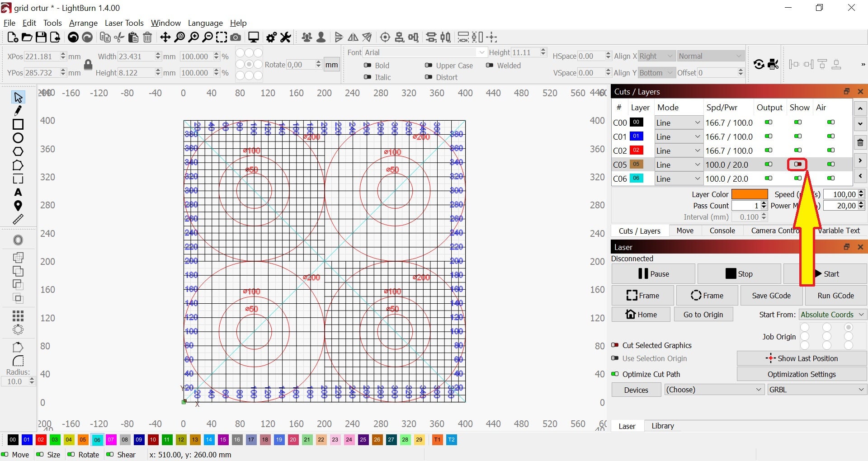Pick the Create Text tool
The height and width of the screenshot is (461, 868).
[18, 193]
